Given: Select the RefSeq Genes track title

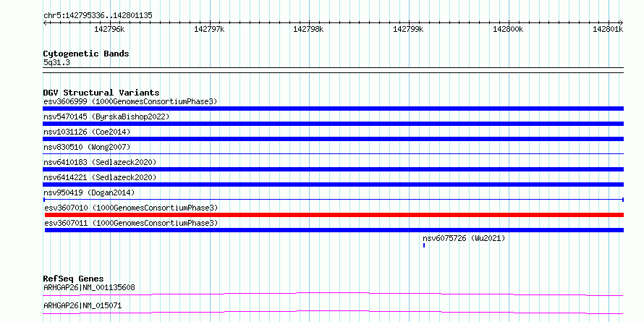Looking at the screenshot, I should pyautogui.click(x=73, y=279).
